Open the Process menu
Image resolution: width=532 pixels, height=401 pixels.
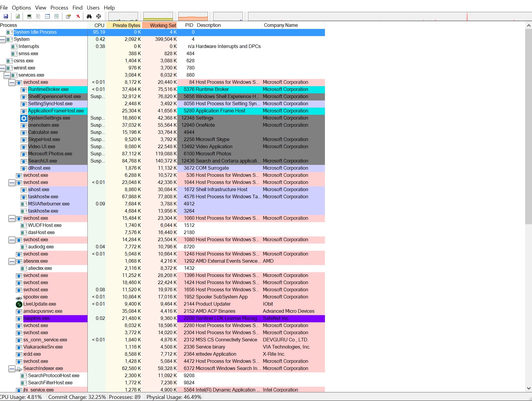coord(59,8)
